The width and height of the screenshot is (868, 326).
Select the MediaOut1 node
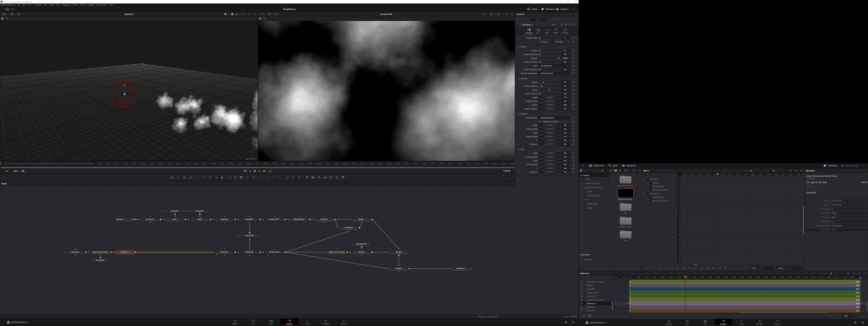tap(461, 269)
